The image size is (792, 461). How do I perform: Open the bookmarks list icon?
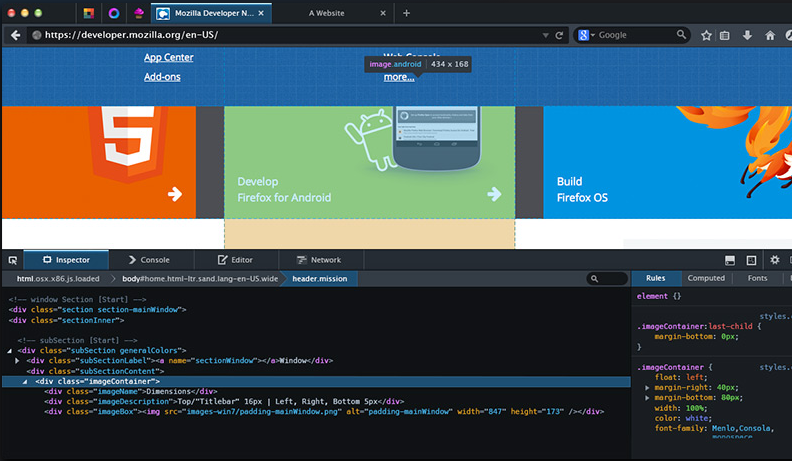pyautogui.click(x=725, y=35)
